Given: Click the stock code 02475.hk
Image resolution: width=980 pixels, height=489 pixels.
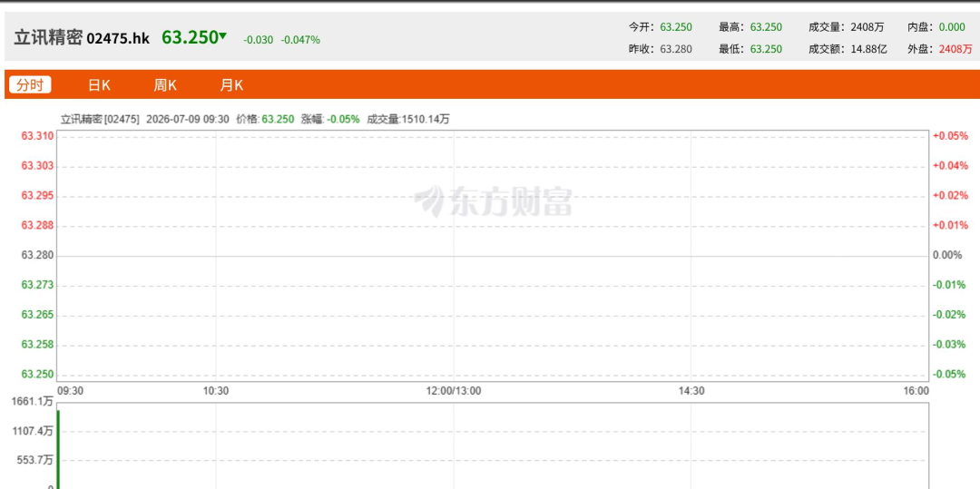Looking at the screenshot, I should (118, 39).
